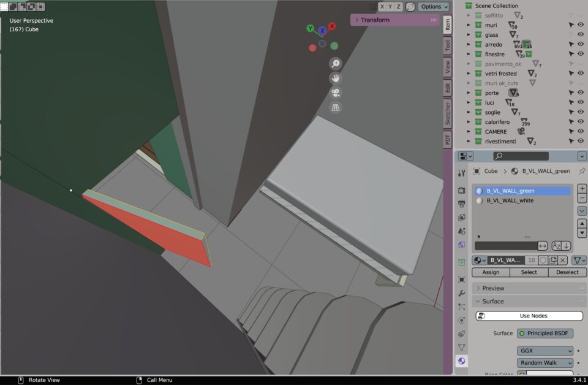Switch to the Sketcher sidebar tab

pos(448,113)
